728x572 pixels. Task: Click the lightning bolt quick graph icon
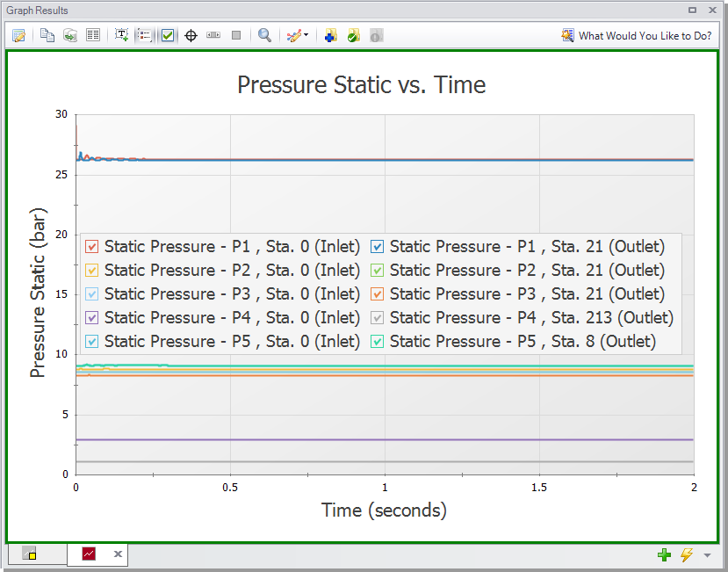point(687,554)
